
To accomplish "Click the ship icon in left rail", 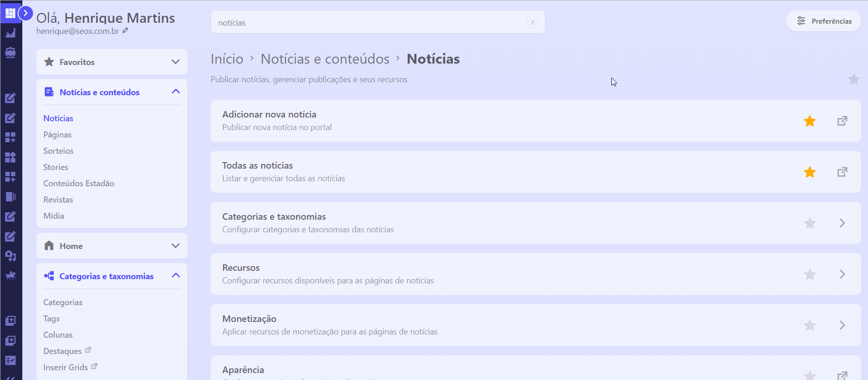I will pyautogui.click(x=10, y=52).
